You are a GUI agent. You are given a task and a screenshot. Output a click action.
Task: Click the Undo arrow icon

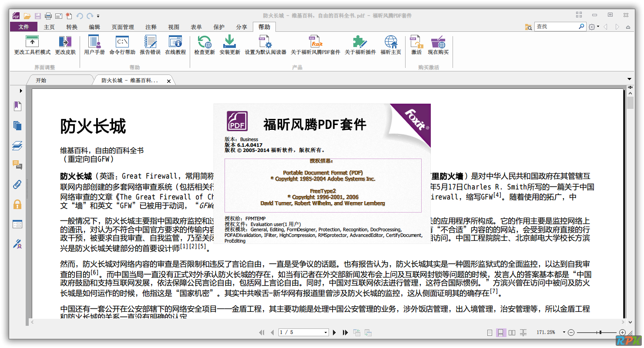coord(80,16)
